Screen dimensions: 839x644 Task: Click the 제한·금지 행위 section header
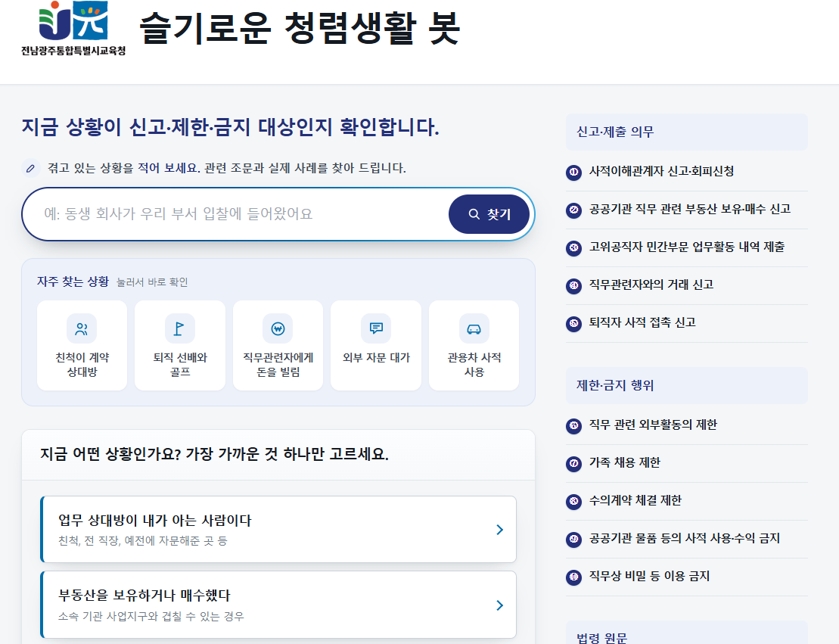coord(686,385)
